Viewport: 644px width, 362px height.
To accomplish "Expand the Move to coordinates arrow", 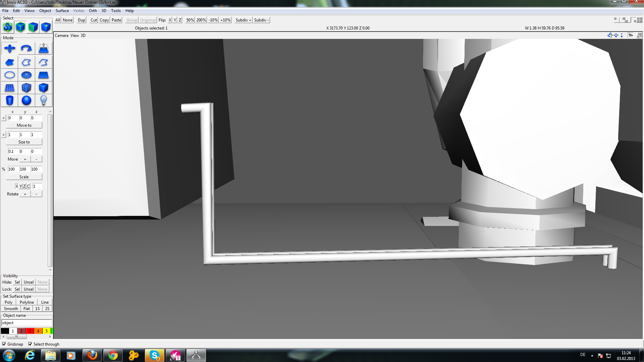I will click(x=4, y=118).
